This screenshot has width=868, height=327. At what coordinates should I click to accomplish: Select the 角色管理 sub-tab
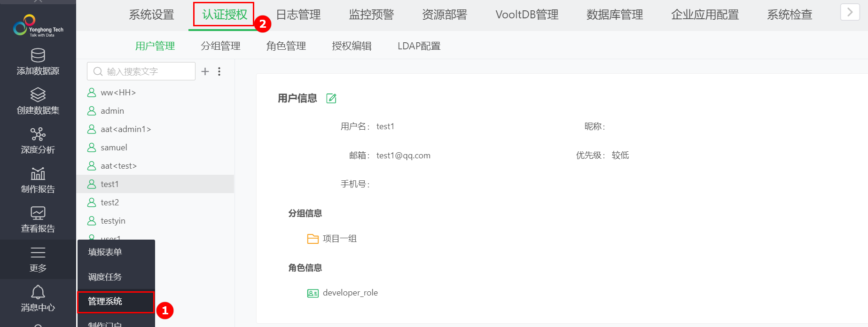(x=286, y=46)
